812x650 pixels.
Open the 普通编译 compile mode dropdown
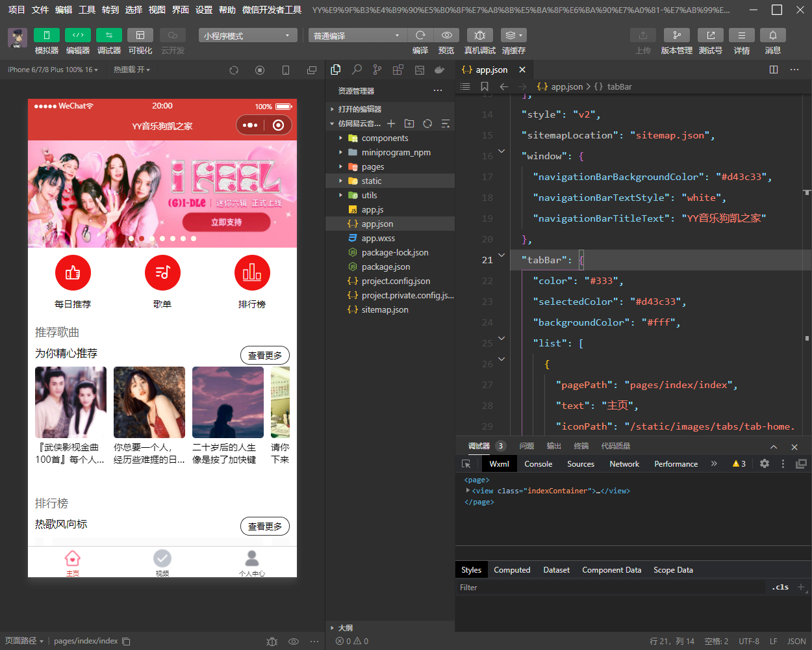[357, 36]
